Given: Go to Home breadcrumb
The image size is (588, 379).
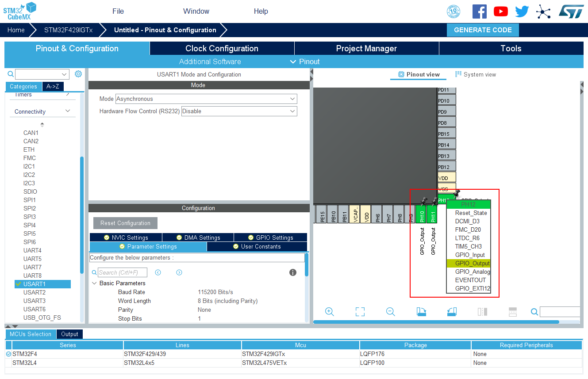Looking at the screenshot, I should tap(16, 30).
